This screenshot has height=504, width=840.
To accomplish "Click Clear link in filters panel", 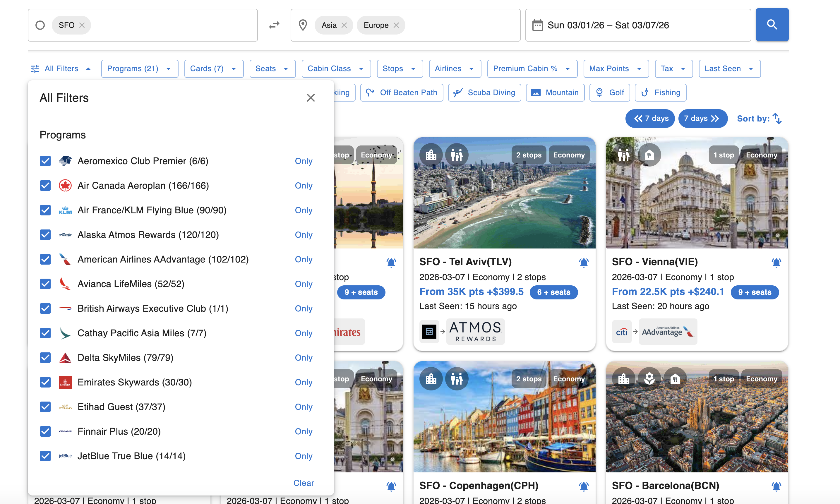I will [303, 483].
